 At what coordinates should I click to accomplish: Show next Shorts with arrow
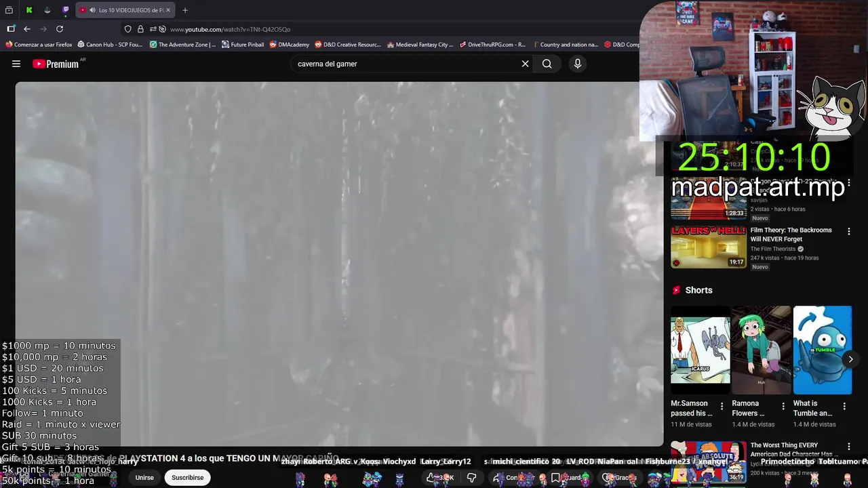(x=850, y=359)
